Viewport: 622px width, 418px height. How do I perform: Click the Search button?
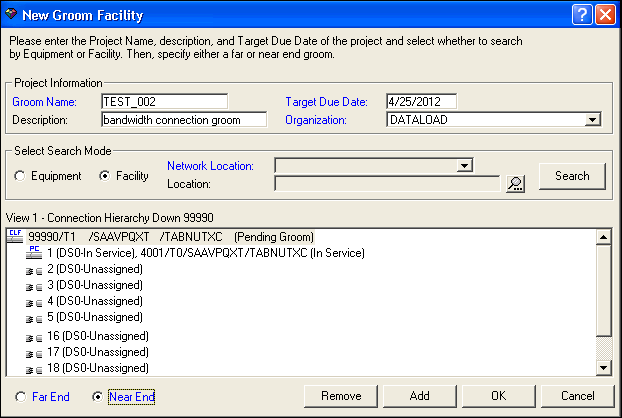pos(572,176)
